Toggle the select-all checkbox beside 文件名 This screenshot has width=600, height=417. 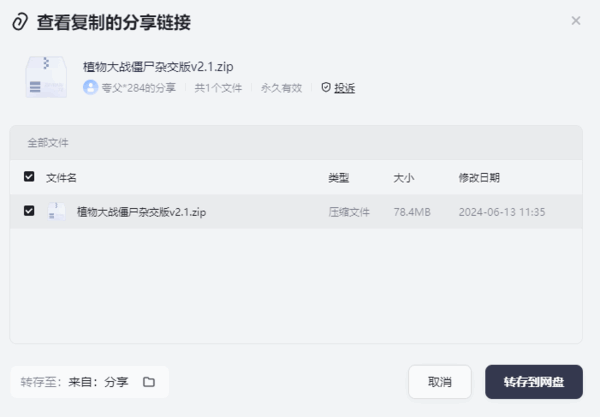pos(29,176)
